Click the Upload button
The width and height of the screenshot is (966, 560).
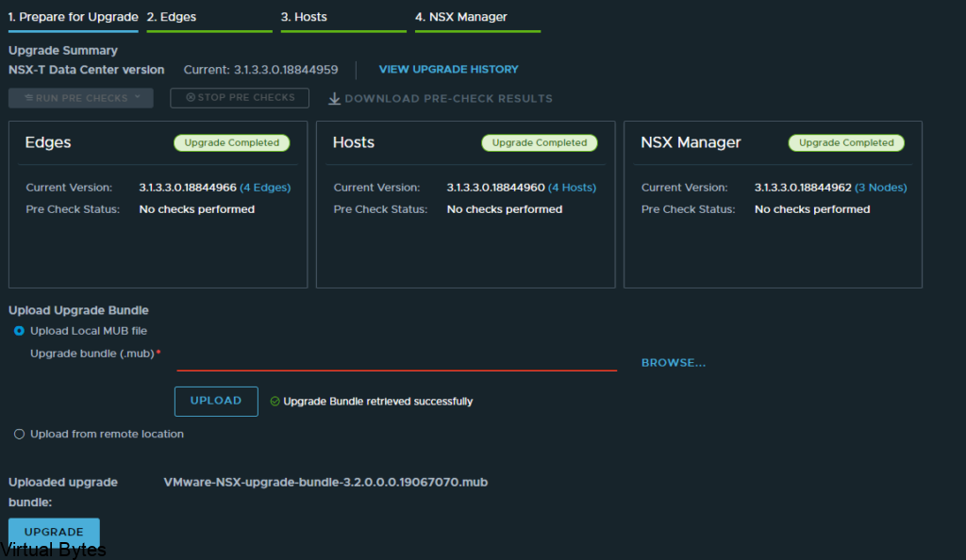click(x=216, y=402)
